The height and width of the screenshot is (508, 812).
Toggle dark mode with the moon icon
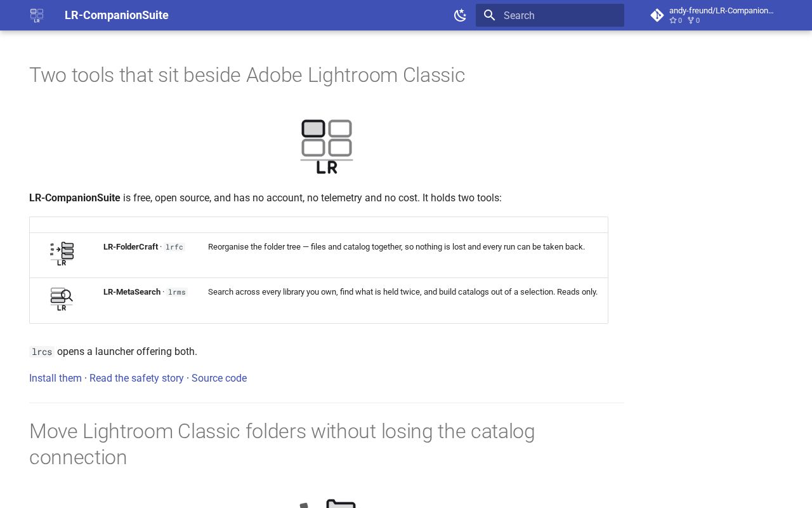pos(461,15)
